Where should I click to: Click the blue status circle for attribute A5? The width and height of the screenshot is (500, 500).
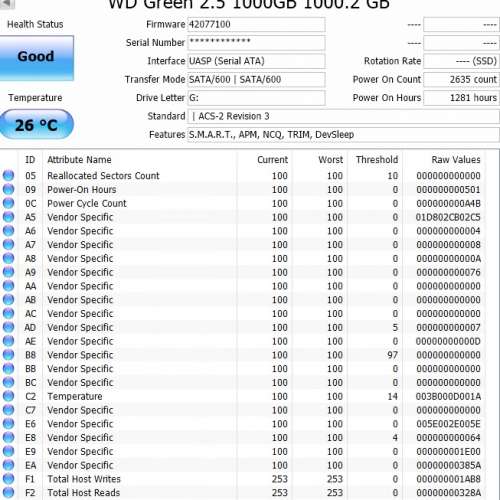coord(8,217)
